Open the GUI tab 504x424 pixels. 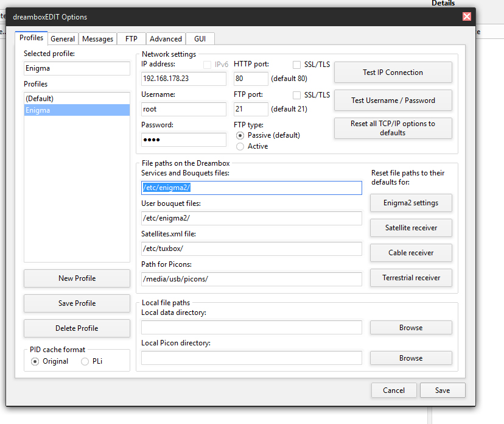coord(200,39)
